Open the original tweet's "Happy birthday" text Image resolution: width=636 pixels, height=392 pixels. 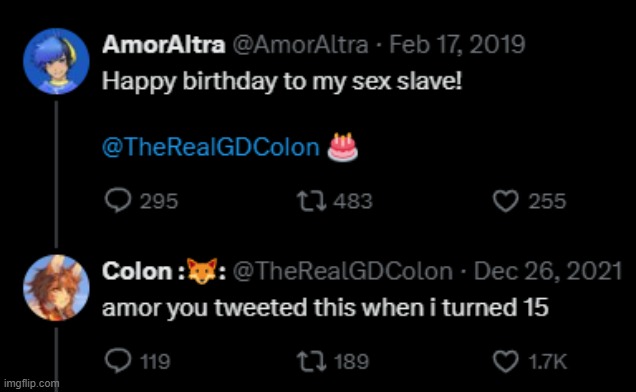282,82
